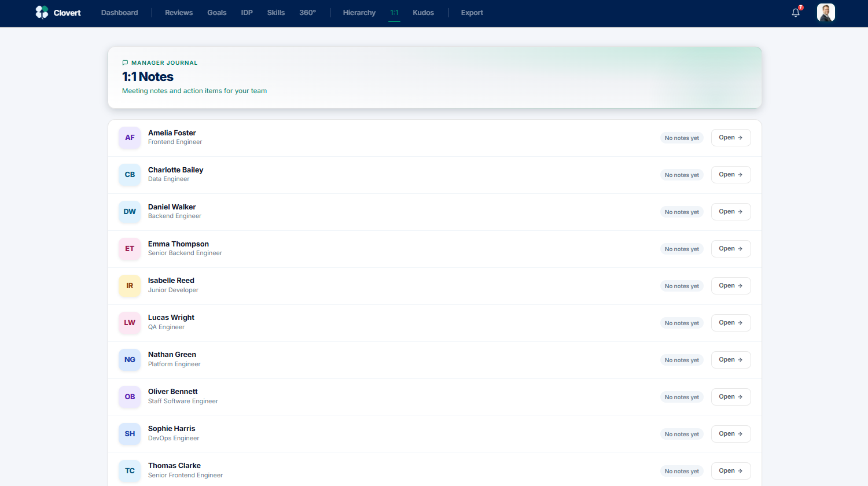Click the 'QA Engineer' role text

pos(166,327)
